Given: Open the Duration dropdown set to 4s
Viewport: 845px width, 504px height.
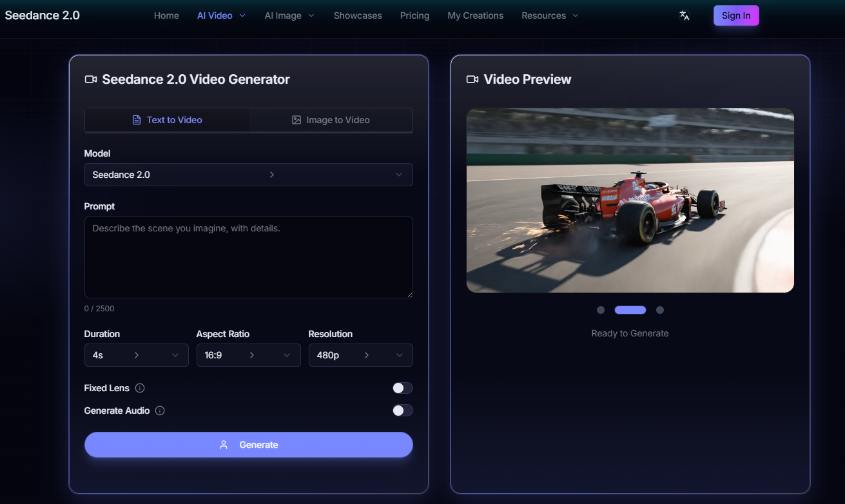Looking at the screenshot, I should (136, 355).
